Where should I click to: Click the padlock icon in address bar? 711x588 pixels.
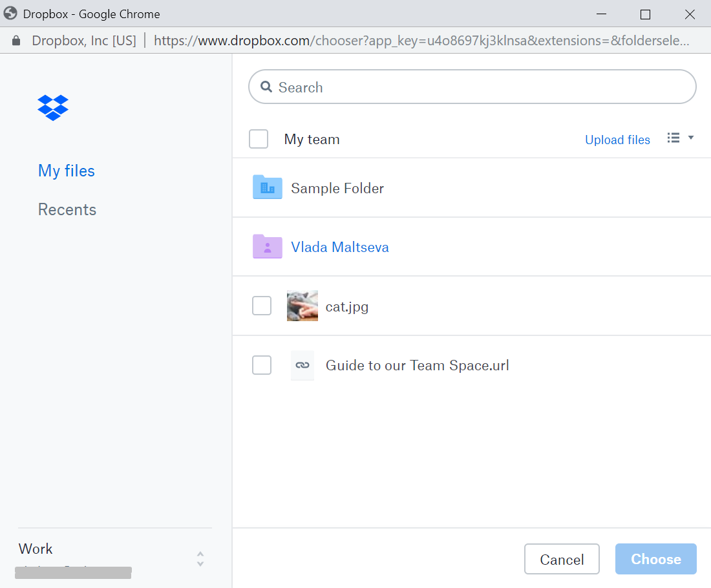[17, 41]
